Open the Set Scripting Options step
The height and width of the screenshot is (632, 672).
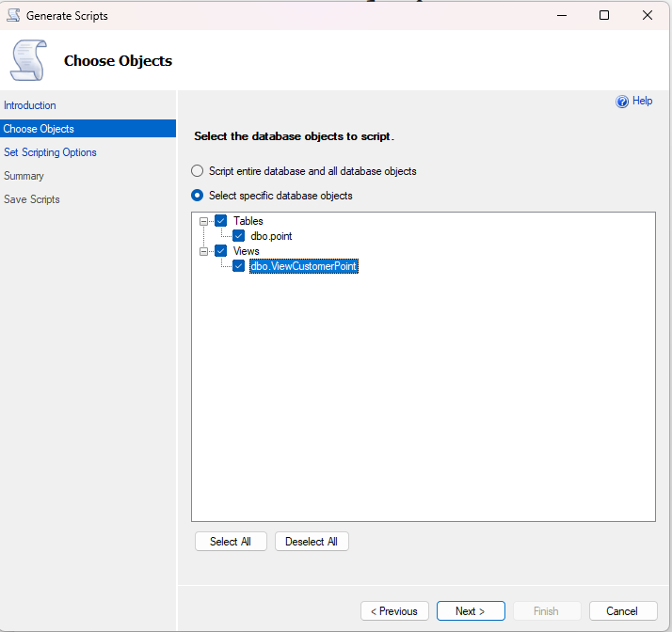click(50, 152)
